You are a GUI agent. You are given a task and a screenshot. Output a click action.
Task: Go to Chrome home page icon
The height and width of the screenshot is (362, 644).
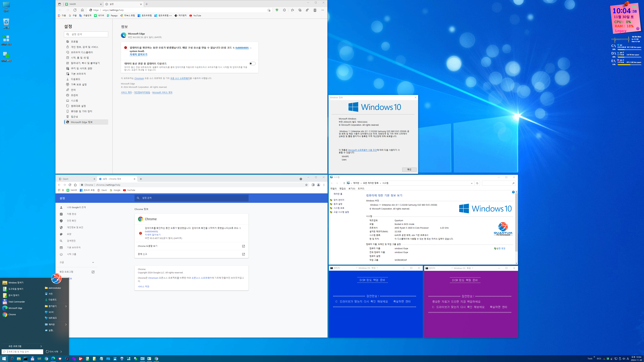(x=75, y=185)
